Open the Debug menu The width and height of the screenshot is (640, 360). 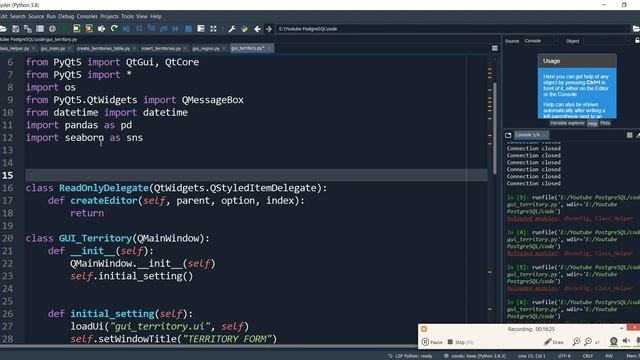[66, 16]
